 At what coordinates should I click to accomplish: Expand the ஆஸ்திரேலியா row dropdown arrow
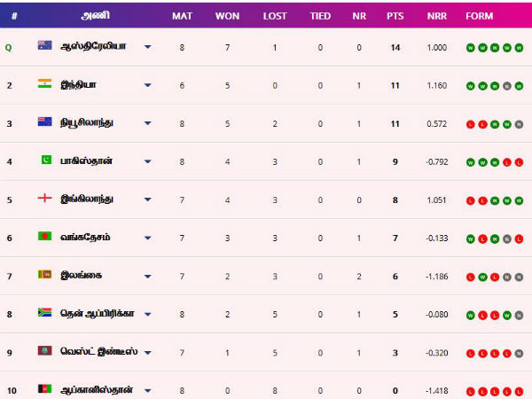[147, 47]
